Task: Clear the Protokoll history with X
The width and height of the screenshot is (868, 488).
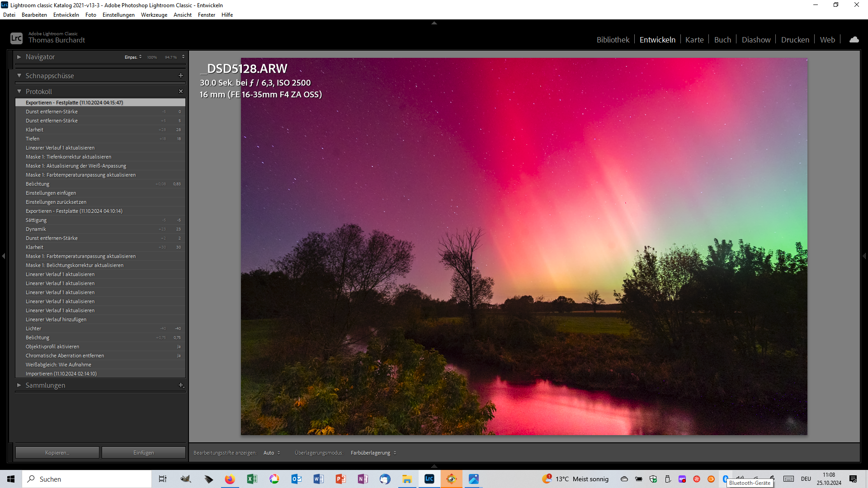Action: point(181,91)
